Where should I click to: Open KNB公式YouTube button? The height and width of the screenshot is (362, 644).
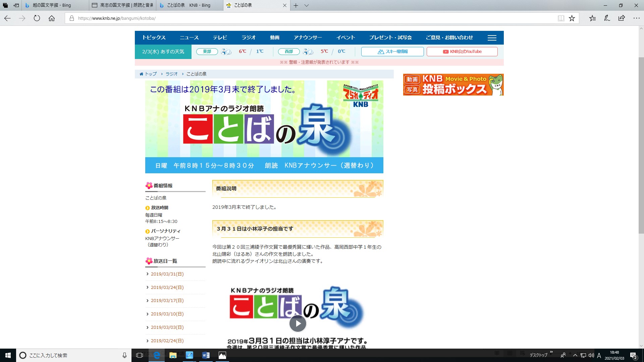tap(462, 52)
